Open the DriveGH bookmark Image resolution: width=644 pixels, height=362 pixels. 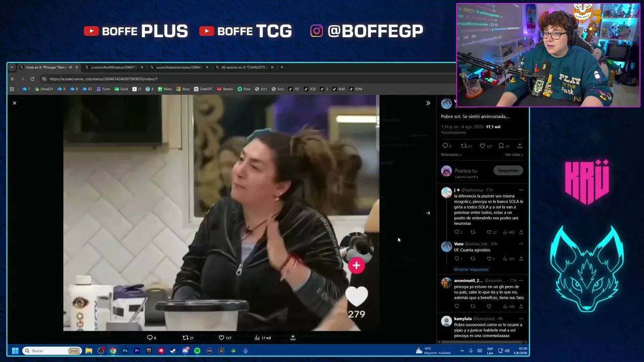click(44, 89)
